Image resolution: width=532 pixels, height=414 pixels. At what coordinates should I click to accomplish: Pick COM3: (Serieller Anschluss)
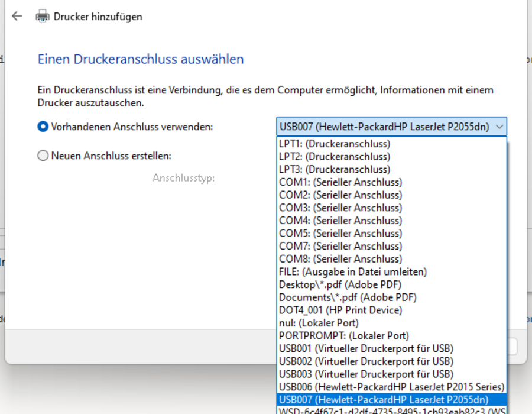pyautogui.click(x=392, y=208)
